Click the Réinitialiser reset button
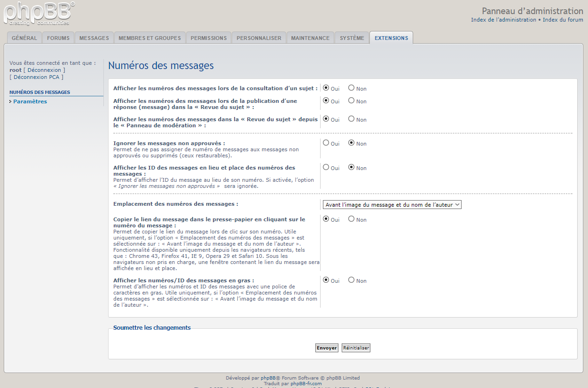Screen dimensions: 588x388 [x=356, y=348]
